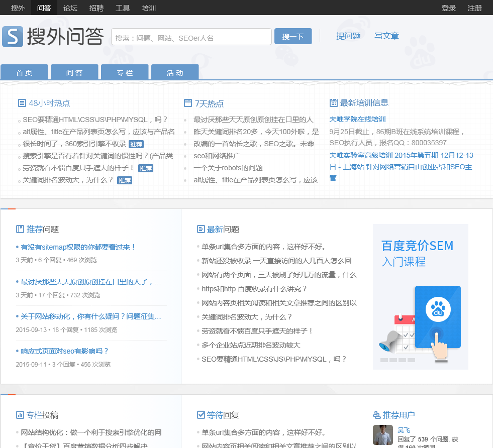Click the 专栏投稿 chart icon
The image size is (493, 448).
(20, 415)
